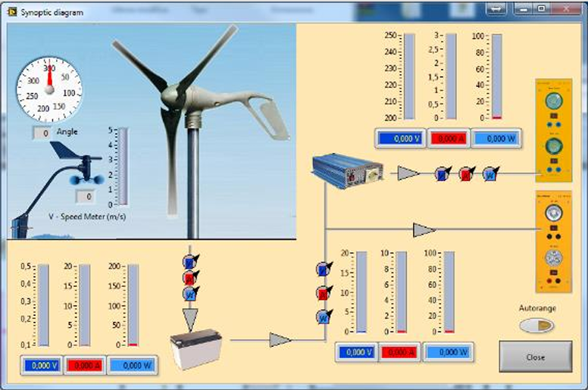Click the battery output 0,000 W readout
This screenshot has height=390, width=588.
tap(448, 352)
